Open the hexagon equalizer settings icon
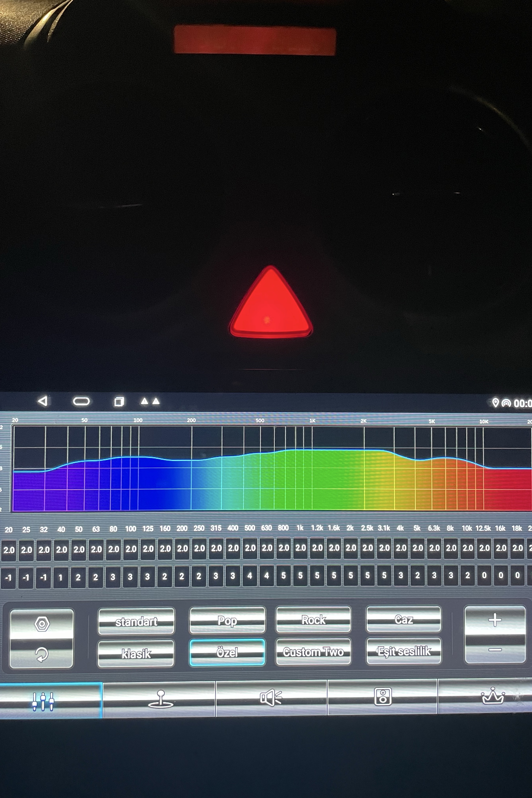 point(42,624)
